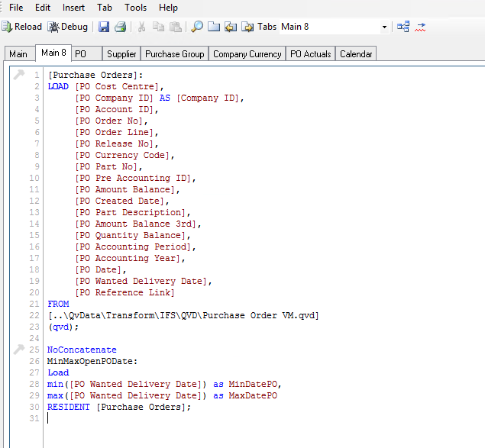Switch to the Company Currency tab
This screenshot has width=485, height=448.
tap(247, 54)
